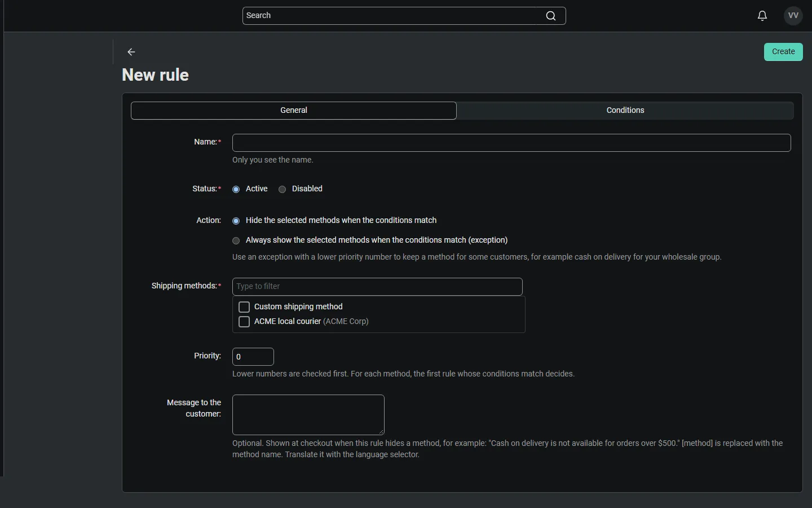Focus the Name input field
Viewport: 812px width, 508px height.
(x=511, y=143)
